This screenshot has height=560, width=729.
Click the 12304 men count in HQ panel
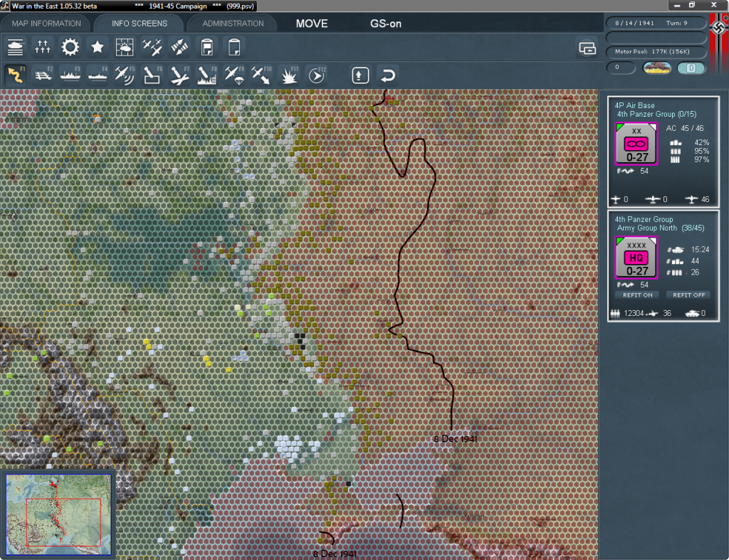[x=634, y=313]
